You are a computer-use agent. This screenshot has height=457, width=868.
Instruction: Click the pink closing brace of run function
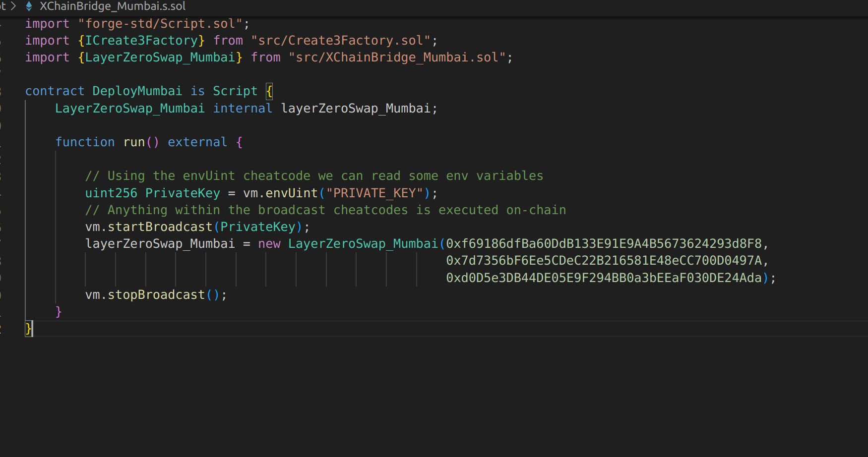(59, 312)
